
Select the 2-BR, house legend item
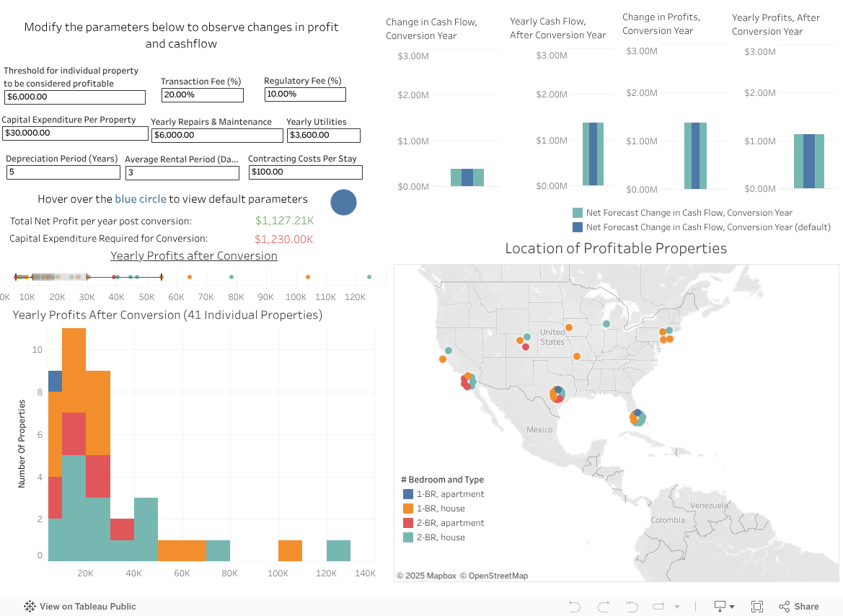[x=441, y=537]
